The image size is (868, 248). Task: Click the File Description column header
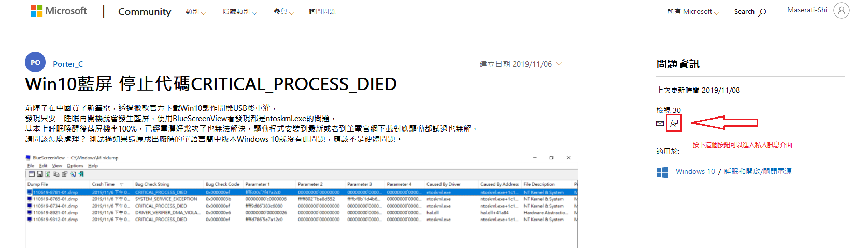pos(547,184)
